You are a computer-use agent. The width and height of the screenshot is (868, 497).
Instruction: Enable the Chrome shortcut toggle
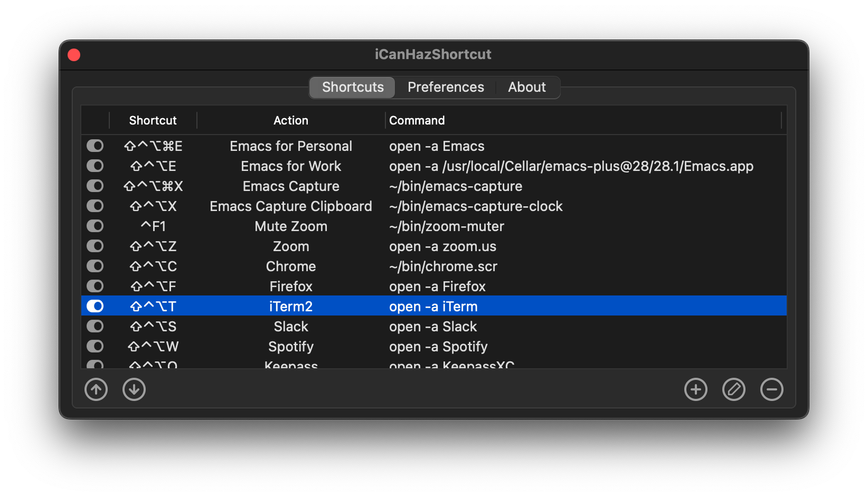point(95,266)
